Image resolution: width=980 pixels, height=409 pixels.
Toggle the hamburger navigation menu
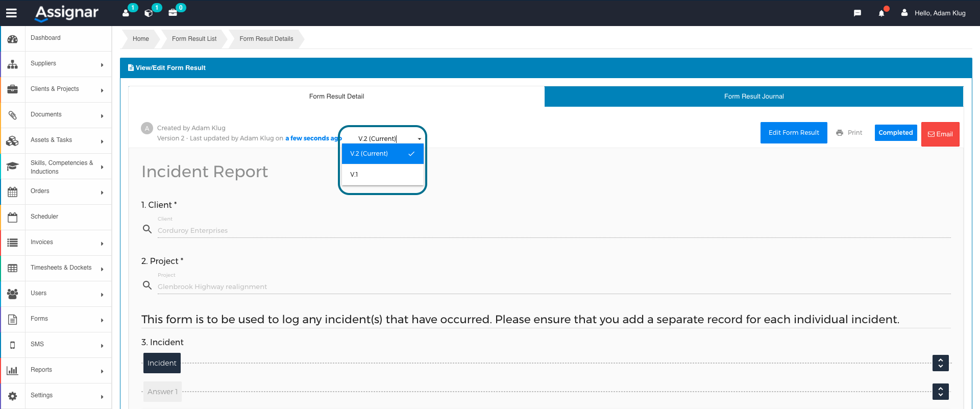[11, 13]
